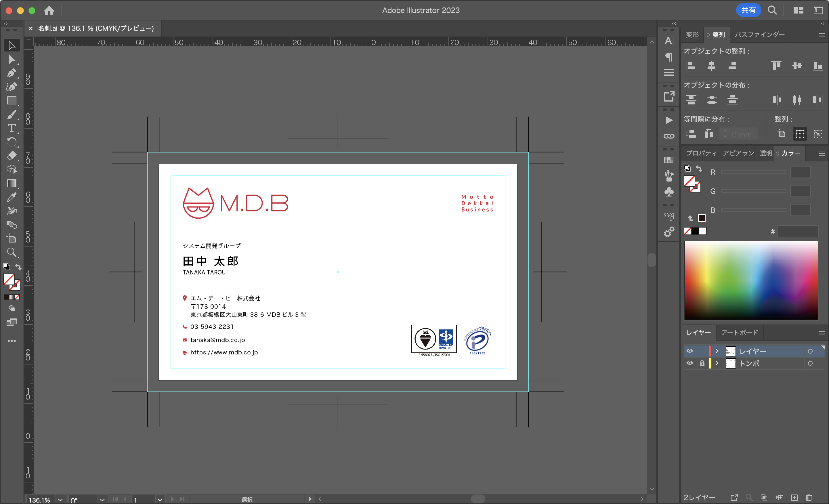Select the Zoom tool in toolbar
829x504 pixels.
coord(12,252)
